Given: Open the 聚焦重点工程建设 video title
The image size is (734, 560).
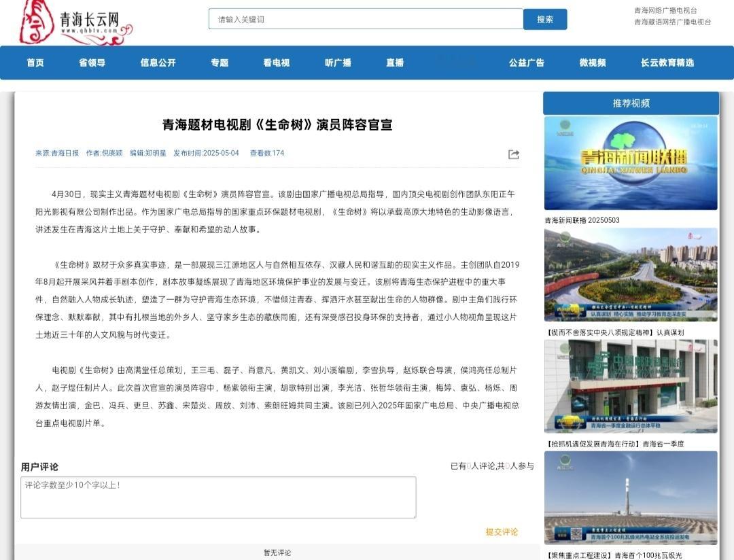Looking at the screenshot, I should coord(614,555).
